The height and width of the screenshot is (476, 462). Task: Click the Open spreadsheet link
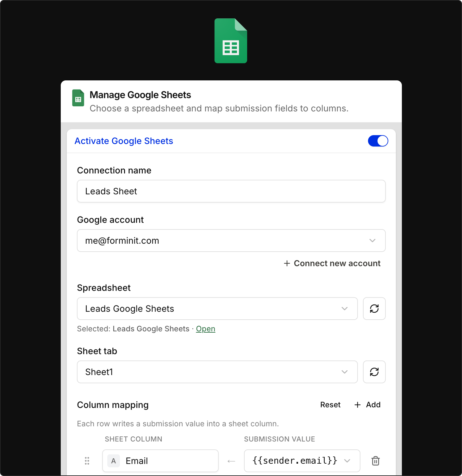click(206, 329)
